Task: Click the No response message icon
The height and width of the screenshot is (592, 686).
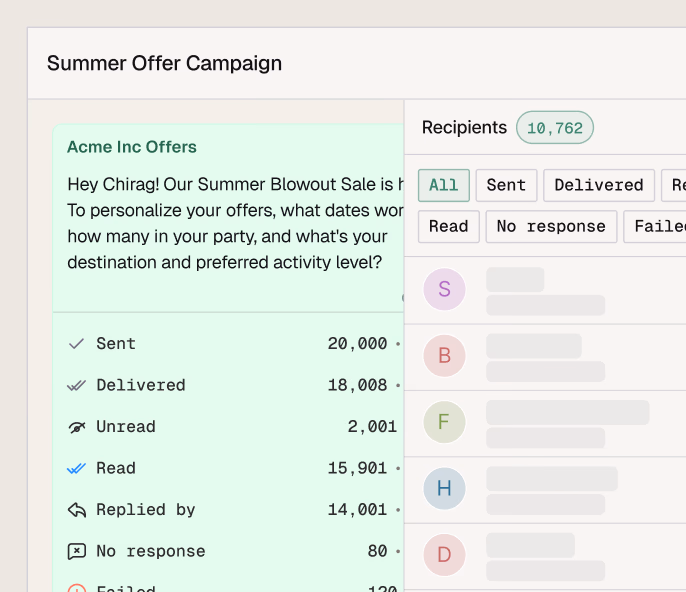Action: 76,551
